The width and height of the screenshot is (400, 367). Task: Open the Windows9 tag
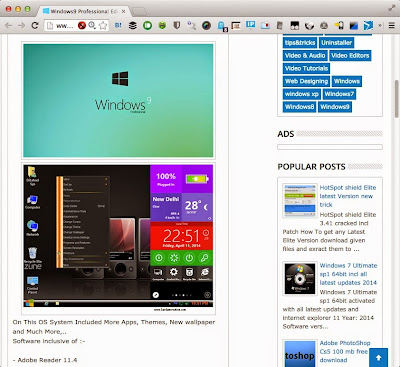click(335, 107)
